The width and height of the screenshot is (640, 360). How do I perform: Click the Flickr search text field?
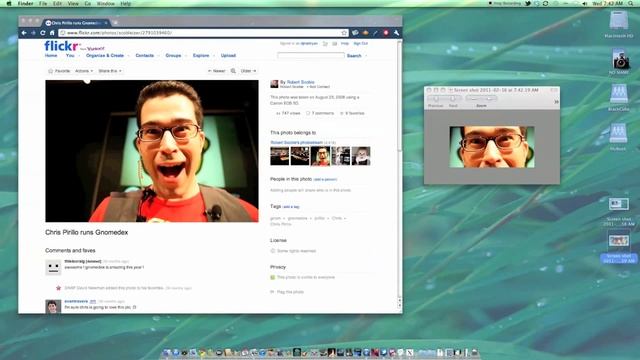[x=311, y=55]
